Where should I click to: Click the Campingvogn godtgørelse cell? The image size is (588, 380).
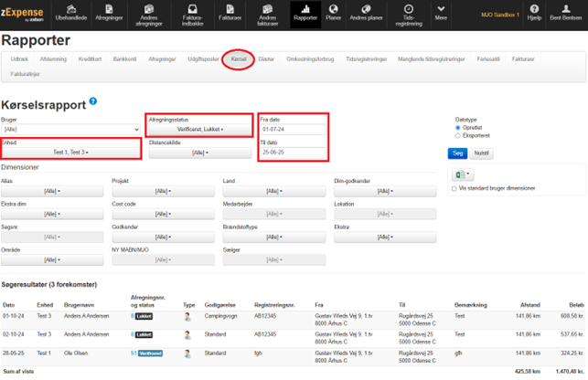[221, 316]
